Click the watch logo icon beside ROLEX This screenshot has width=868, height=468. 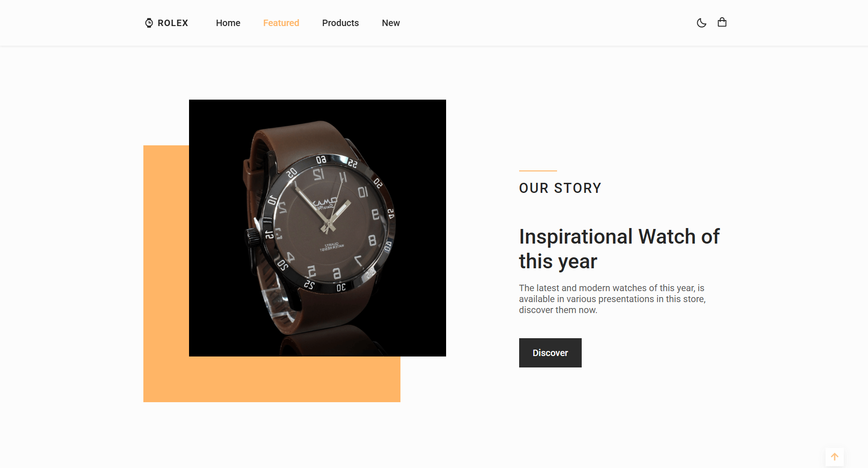(x=149, y=23)
